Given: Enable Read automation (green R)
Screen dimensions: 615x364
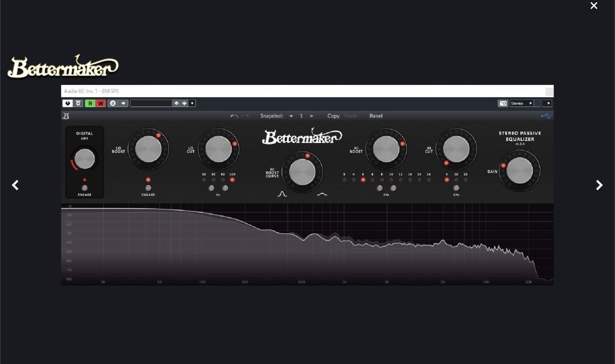Looking at the screenshot, I should tap(90, 103).
